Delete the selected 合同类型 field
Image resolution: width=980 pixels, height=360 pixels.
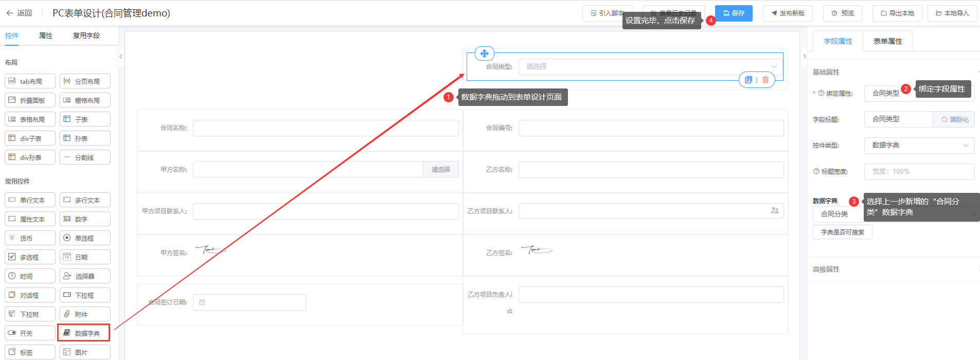[x=765, y=80]
